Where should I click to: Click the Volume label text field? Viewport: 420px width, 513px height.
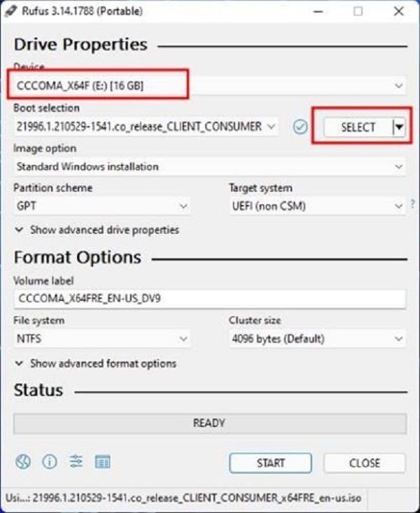(210, 299)
